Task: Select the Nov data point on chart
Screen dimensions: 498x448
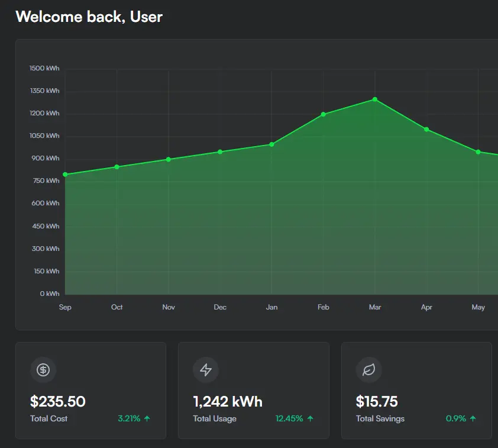Action: pos(169,160)
